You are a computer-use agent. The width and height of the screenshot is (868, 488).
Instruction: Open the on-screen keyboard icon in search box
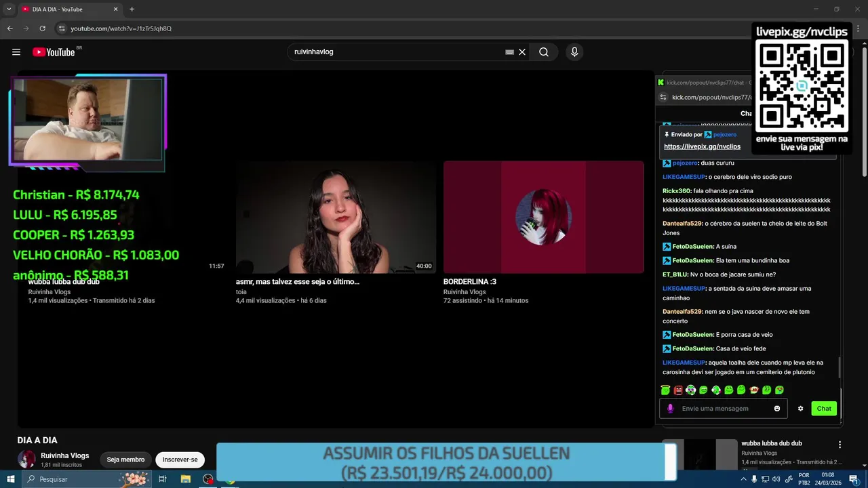[510, 52]
